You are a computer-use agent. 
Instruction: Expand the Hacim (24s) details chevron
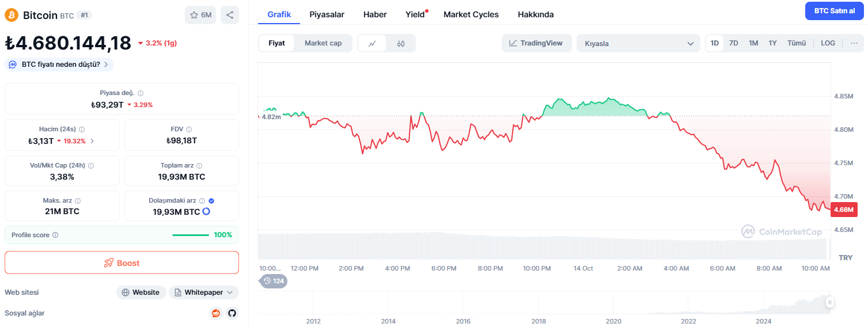click(x=92, y=141)
